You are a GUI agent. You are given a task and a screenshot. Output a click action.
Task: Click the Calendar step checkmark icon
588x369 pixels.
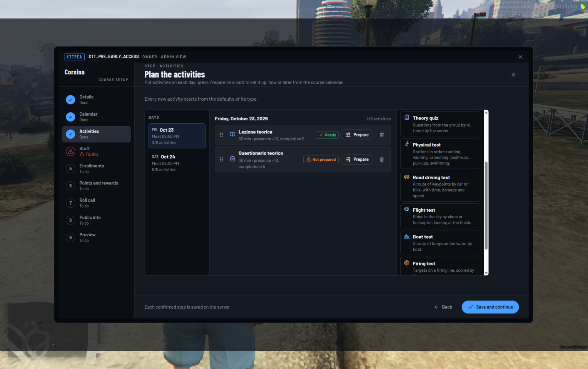[x=71, y=117]
